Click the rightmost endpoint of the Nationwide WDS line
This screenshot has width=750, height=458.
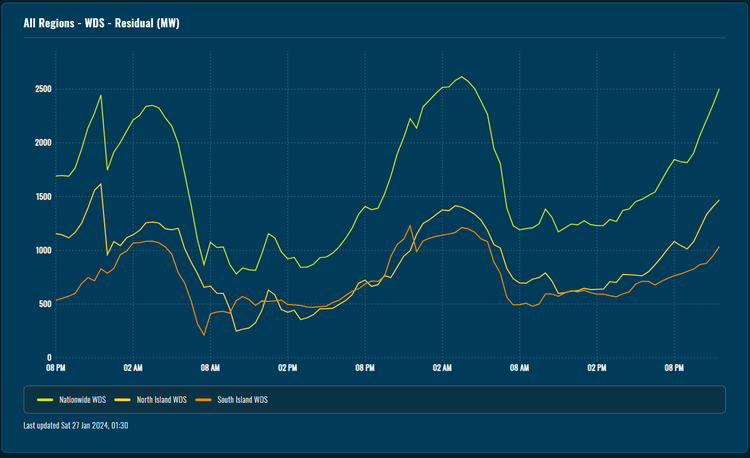718,89
